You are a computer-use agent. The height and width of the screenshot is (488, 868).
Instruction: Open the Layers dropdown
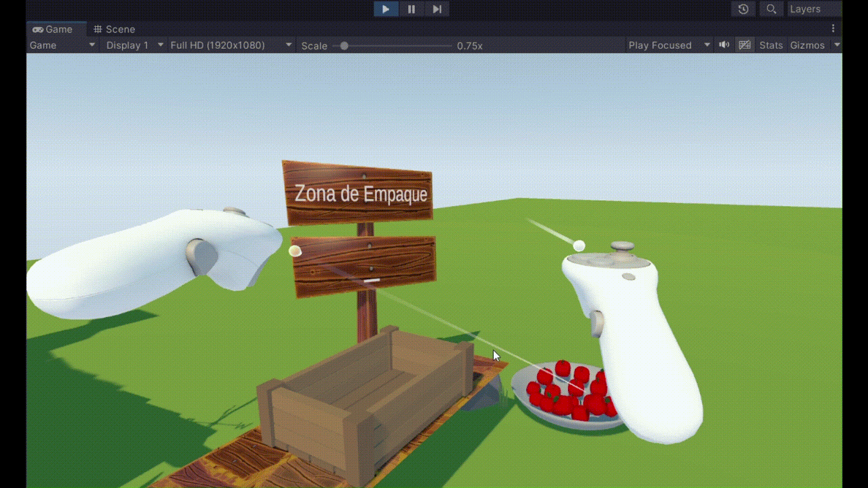coord(814,9)
